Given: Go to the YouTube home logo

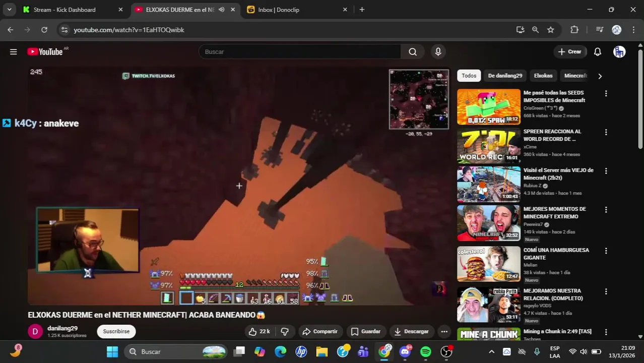Looking at the screenshot, I should [45, 52].
